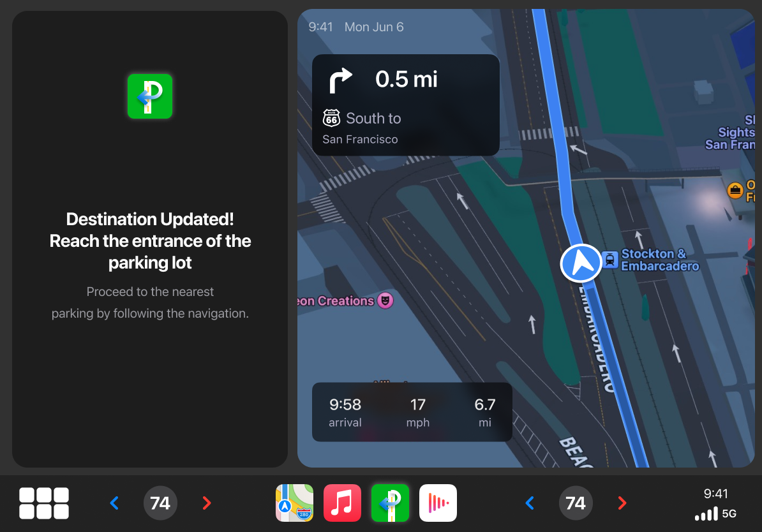Tap the left 74 temperature display

[160, 503]
